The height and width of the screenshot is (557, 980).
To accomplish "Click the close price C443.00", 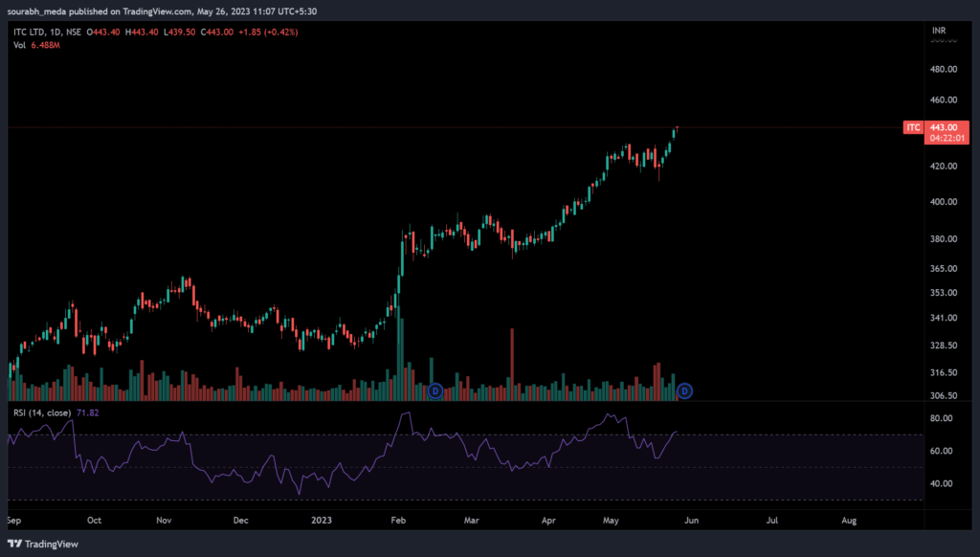I will 216,32.
